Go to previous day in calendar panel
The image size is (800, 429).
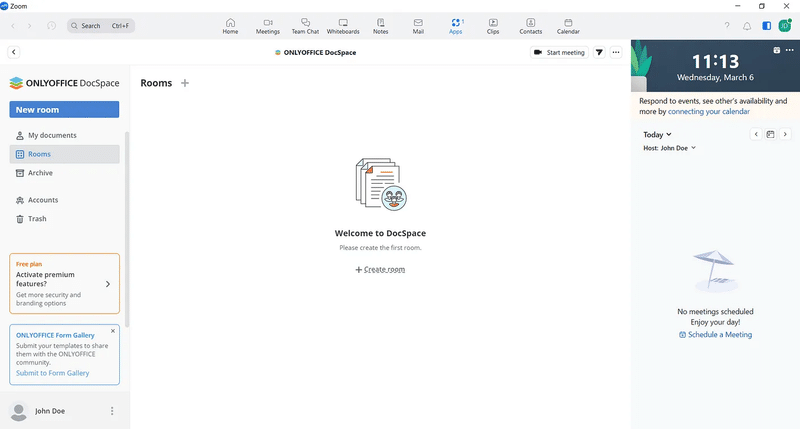pyautogui.click(x=756, y=134)
